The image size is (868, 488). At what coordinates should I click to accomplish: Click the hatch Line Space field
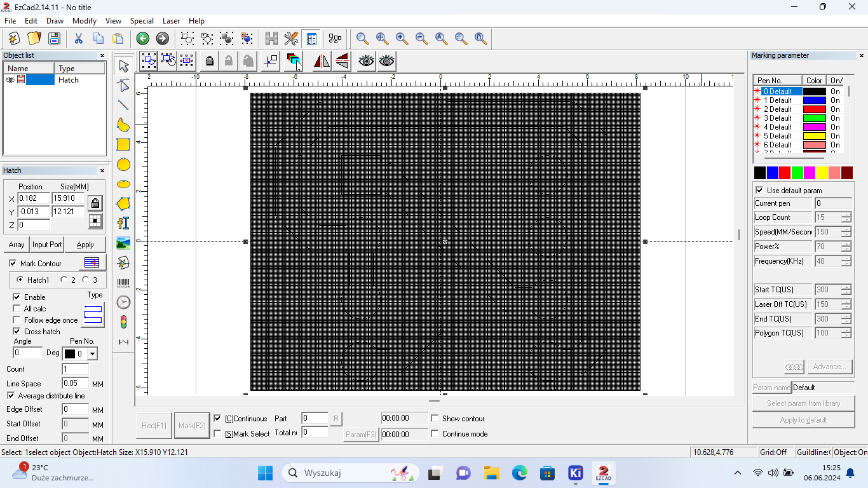click(x=75, y=383)
